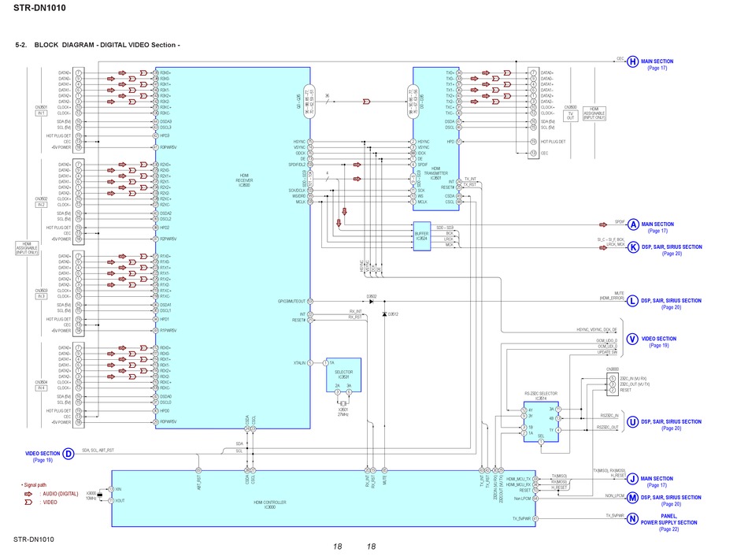This screenshot has width=748, height=560.
Task: Click the HDMI_MCU_TX pin label
Action: tap(519, 479)
